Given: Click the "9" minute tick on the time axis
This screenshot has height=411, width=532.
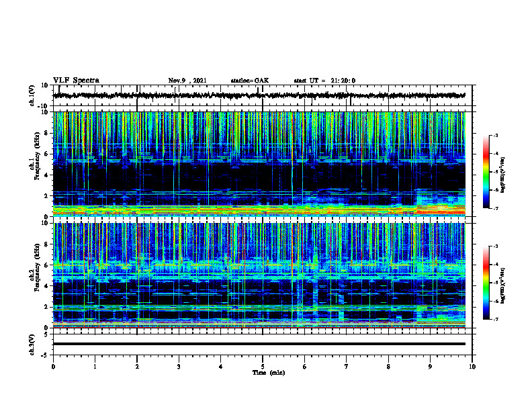Looking at the screenshot, I should tap(430, 367).
